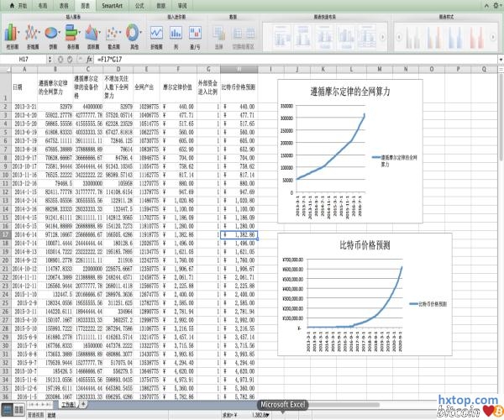Click the fx insert function icon
Viewport: 504px width, 420px height.
90,61
